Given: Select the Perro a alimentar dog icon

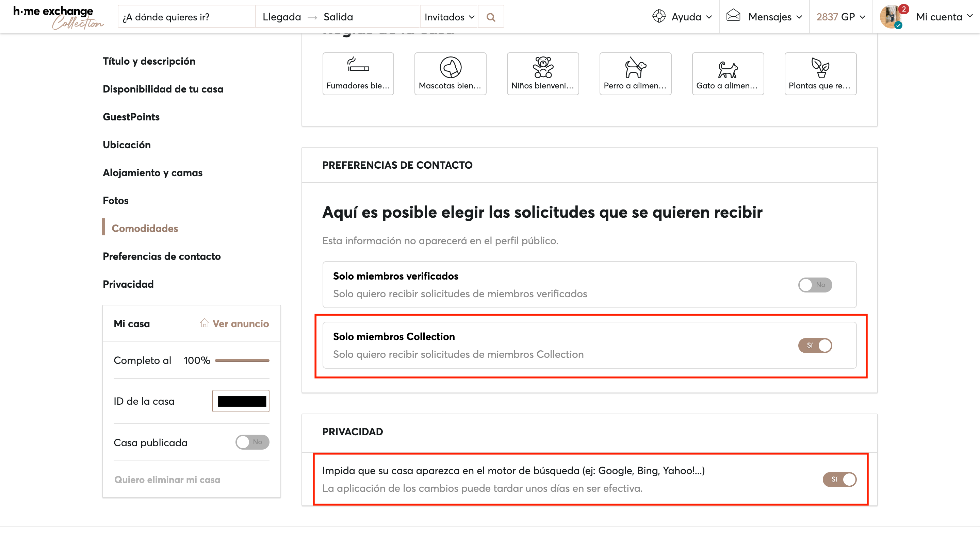Looking at the screenshot, I should (635, 68).
